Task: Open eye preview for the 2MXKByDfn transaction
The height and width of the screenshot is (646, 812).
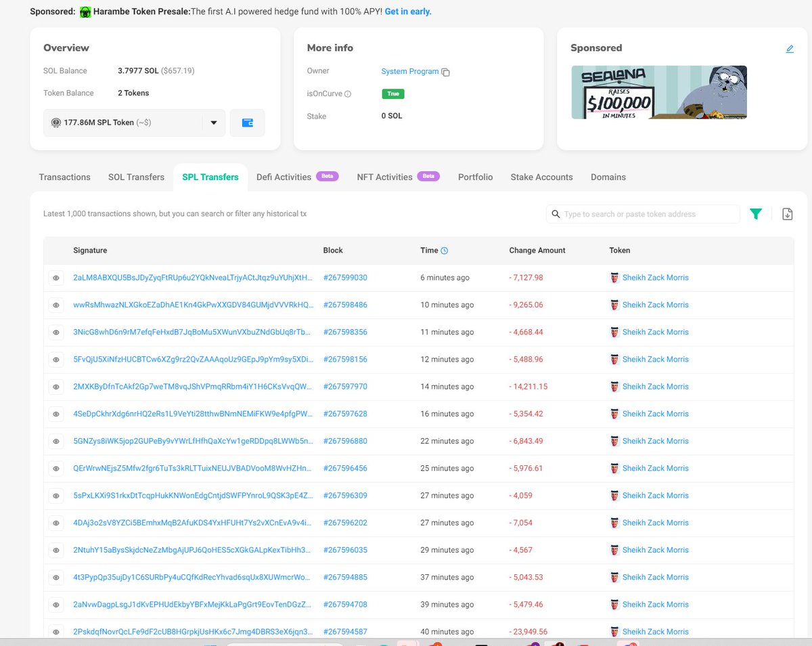Action: click(56, 386)
